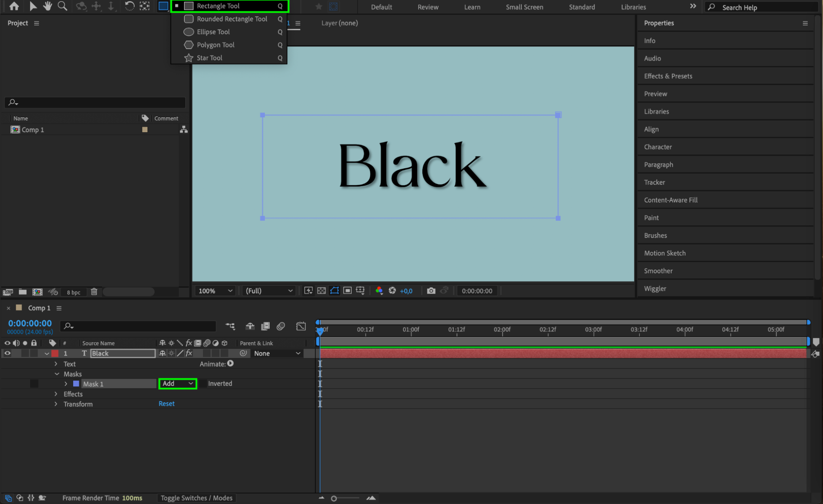Toggle Region of Interest

[347, 291]
